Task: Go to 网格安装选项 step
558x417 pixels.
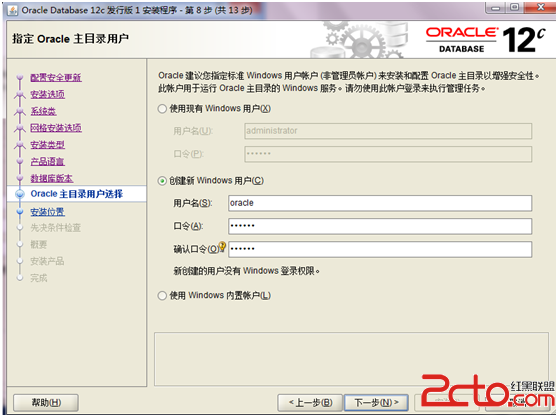Action: click(x=56, y=128)
